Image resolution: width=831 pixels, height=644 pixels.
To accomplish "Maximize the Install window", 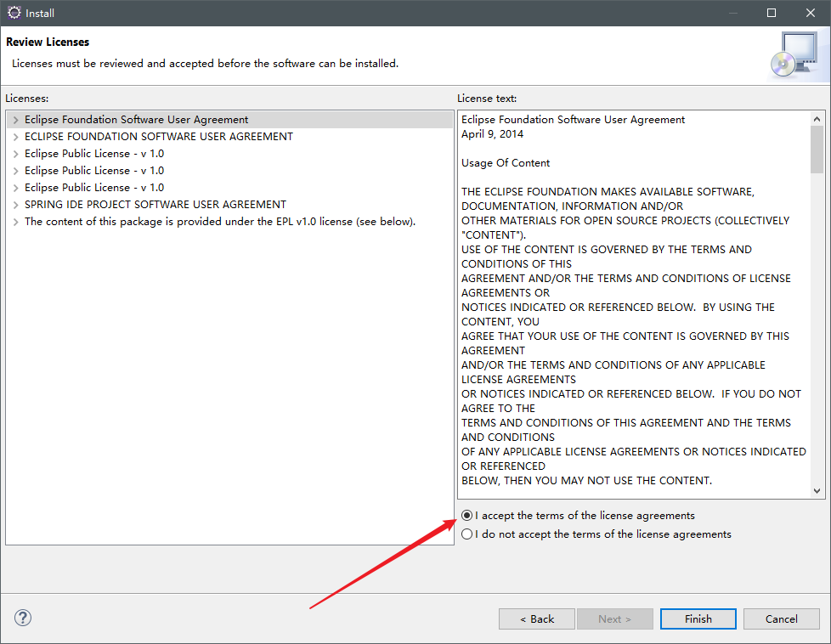I will coord(772,13).
